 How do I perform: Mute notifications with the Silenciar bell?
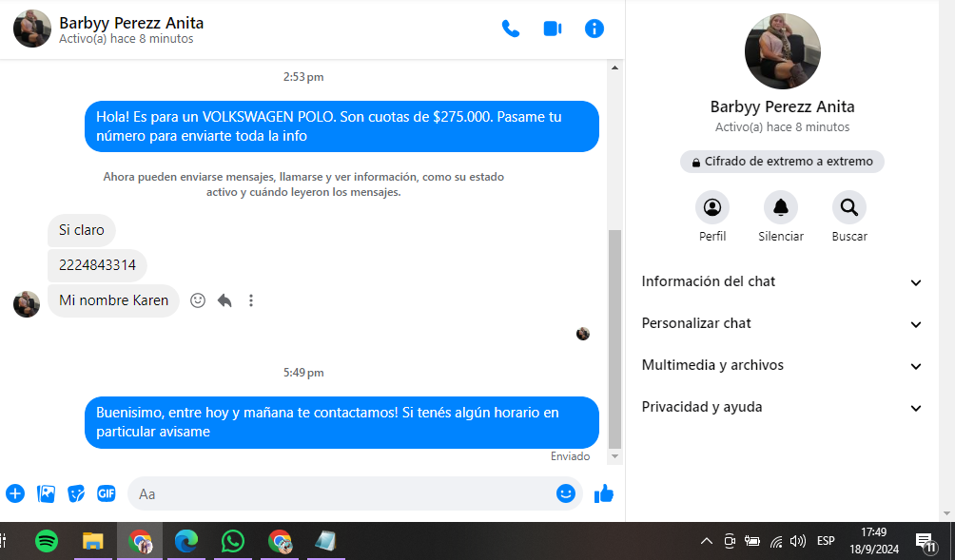781,207
